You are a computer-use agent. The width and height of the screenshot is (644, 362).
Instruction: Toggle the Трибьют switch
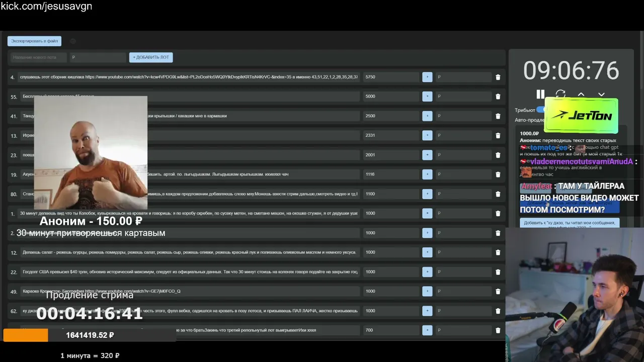(541, 110)
